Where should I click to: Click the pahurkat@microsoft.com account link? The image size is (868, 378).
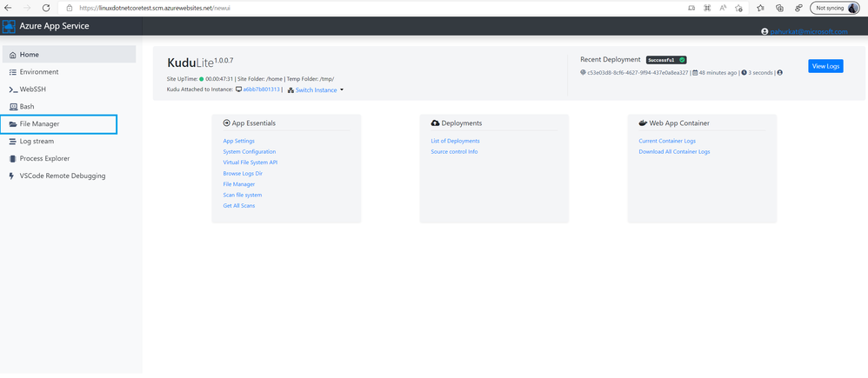pyautogui.click(x=809, y=31)
